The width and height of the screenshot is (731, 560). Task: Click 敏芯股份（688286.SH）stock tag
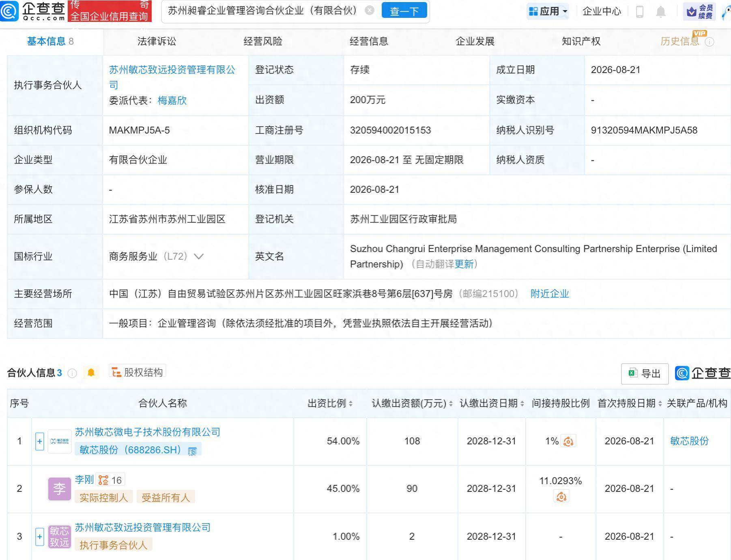[138, 450]
